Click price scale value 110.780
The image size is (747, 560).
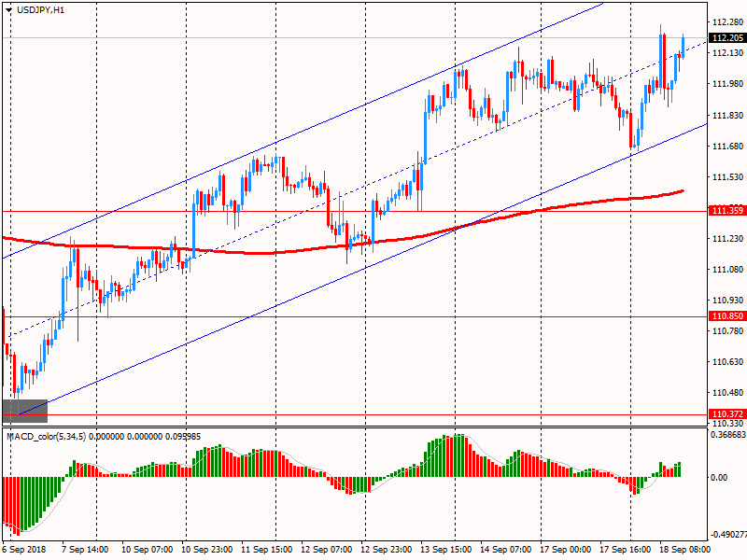click(x=728, y=330)
